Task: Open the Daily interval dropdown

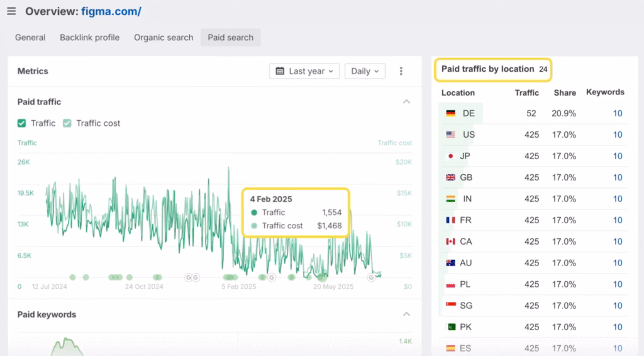Action: (365, 71)
